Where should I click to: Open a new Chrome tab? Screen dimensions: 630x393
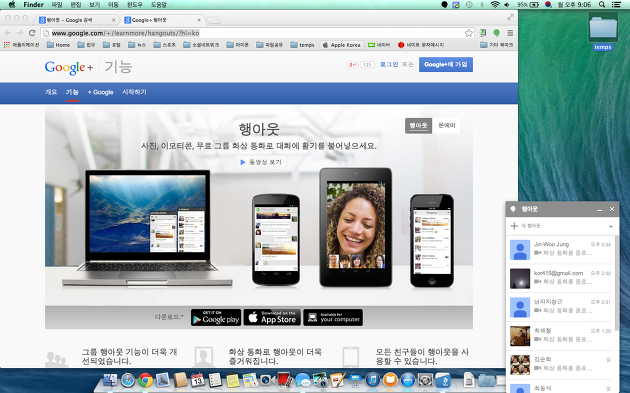click(213, 20)
